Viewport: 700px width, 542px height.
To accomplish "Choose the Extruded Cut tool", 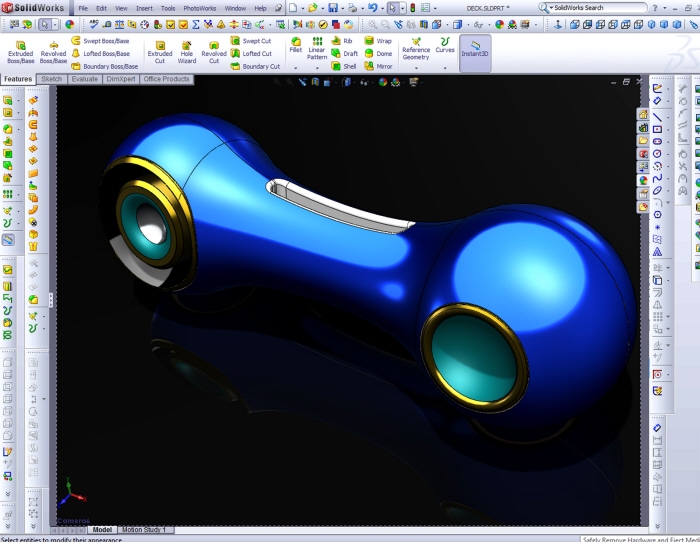I will pos(160,52).
